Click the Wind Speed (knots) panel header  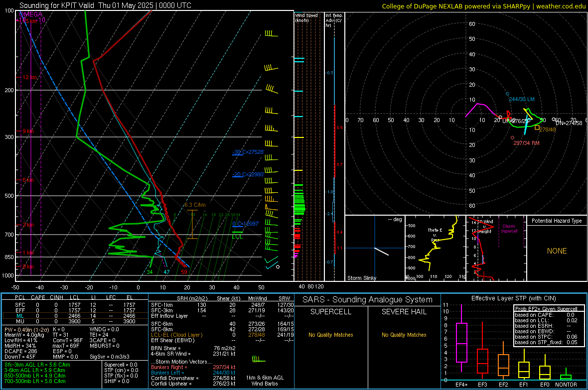(306, 17)
